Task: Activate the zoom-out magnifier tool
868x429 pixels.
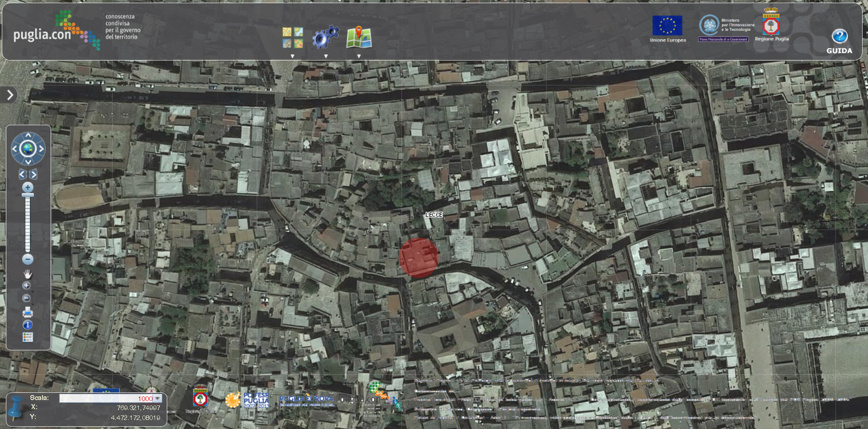Action: click(x=27, y=298)
